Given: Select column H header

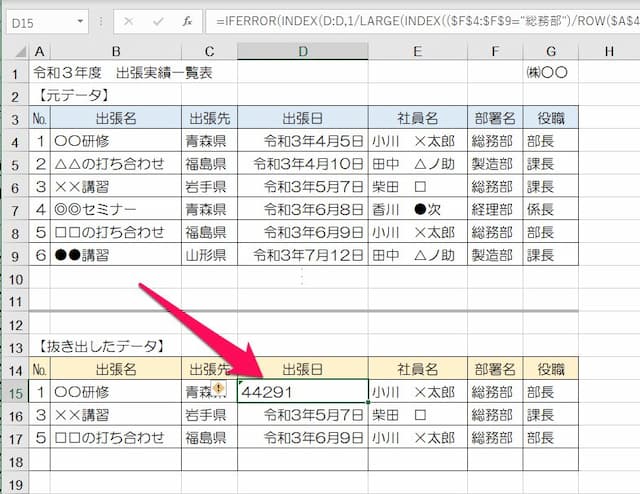Looking at the screenshot, I should coord(609,52).
